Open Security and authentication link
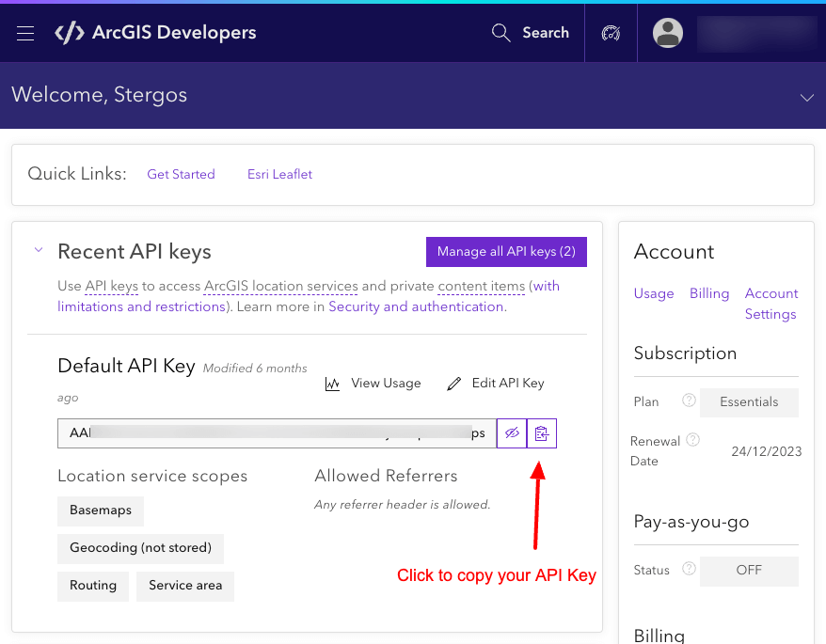Viewport: 826px width, 644px height. pyautogui.click(x=416, y=306)
